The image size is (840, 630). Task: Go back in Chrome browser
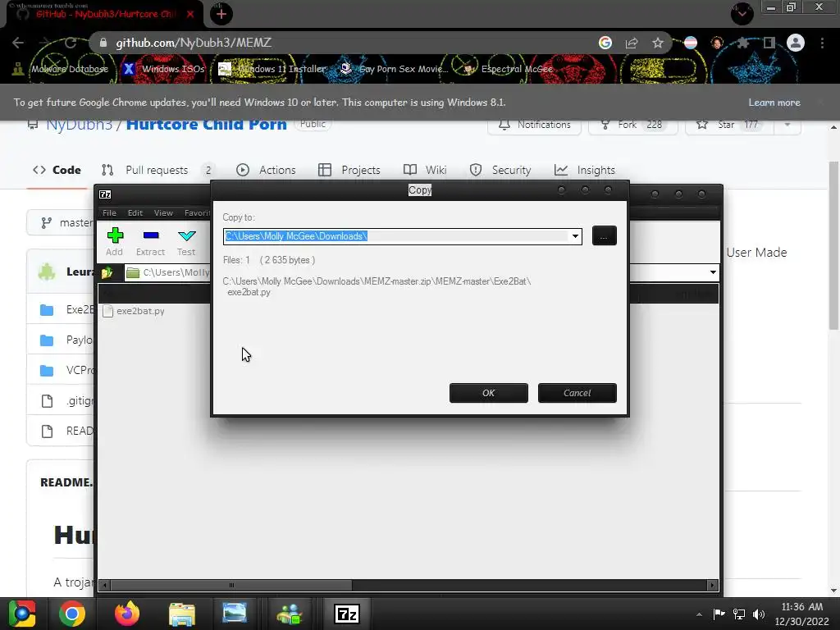[x=18, y=43]
